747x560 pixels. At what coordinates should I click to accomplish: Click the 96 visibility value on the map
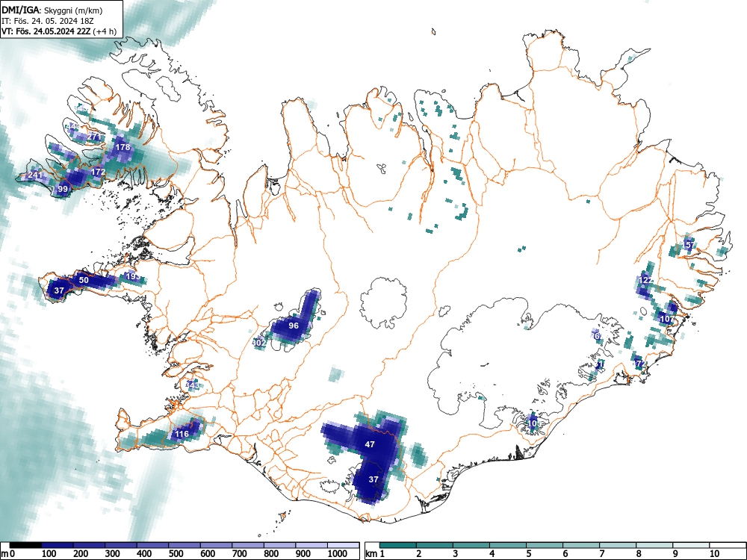(294, 326)
